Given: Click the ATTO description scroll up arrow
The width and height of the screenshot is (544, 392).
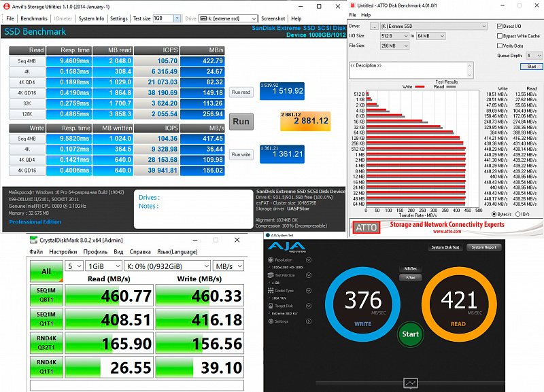Looking at the screenshot, I should [469, 65].
